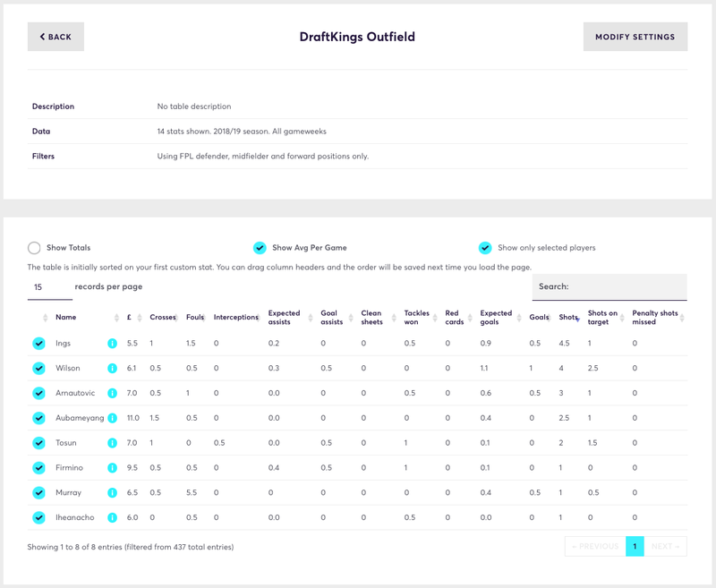Open info icon for Arnautovic
The image size is (716, 588).
[x=112, y=393]
